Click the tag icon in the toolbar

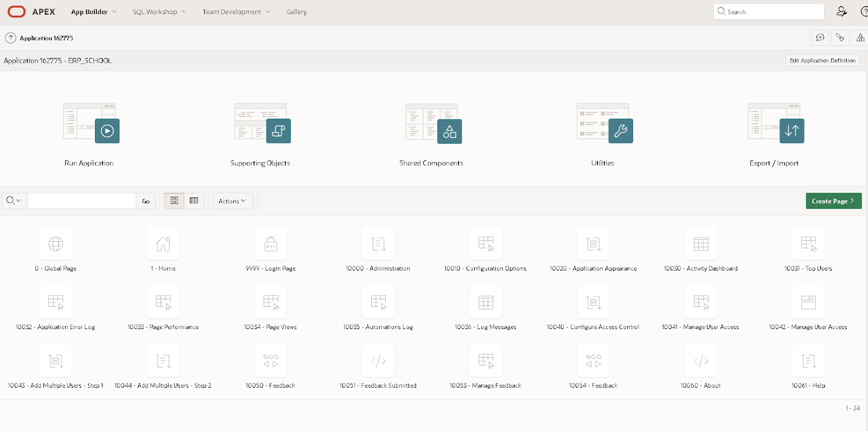[840, 37]
